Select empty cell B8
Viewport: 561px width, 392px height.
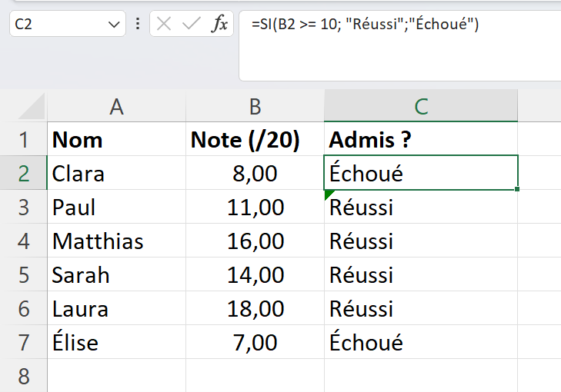pos(255,376)
